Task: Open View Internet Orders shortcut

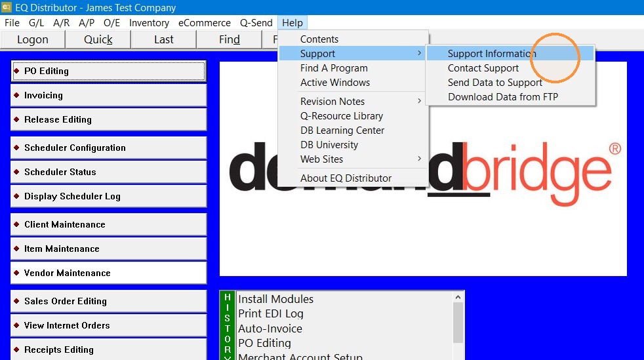Action: pyautogui.click(x=108, y=325)
